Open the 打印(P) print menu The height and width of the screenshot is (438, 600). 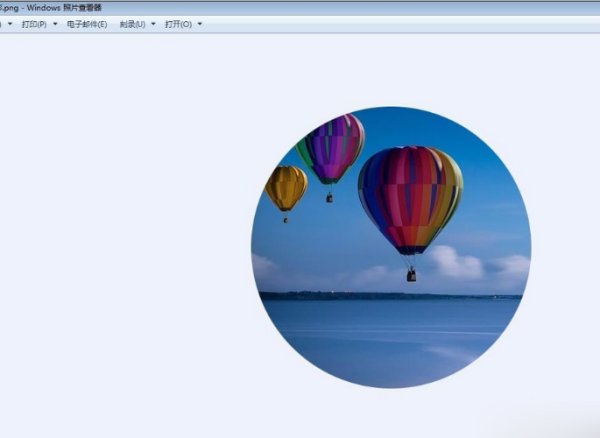pos(34,24)
